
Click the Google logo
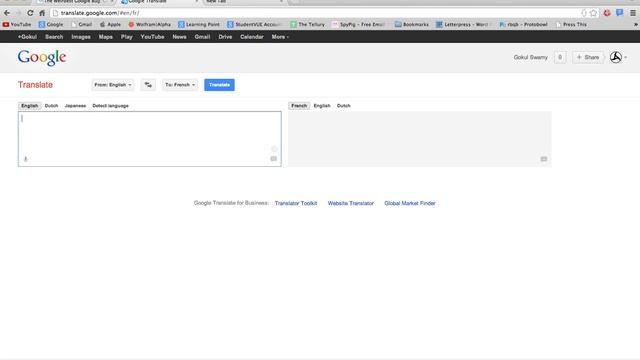[x=42, y=58]
